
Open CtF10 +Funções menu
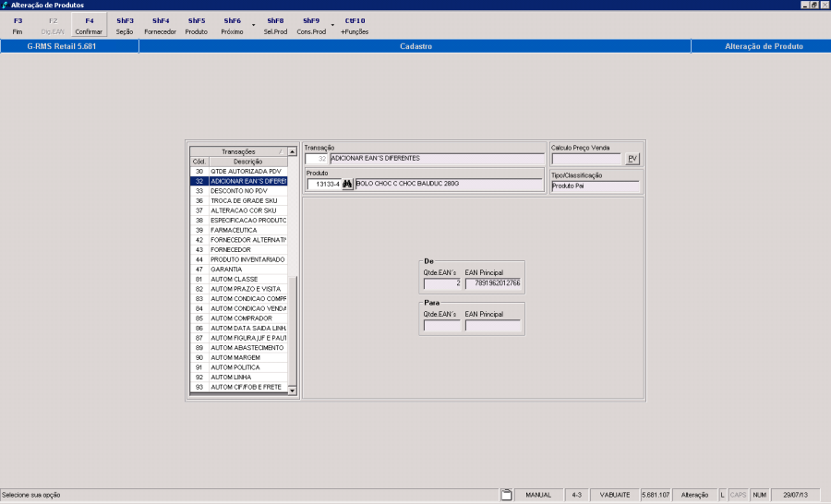355,26
